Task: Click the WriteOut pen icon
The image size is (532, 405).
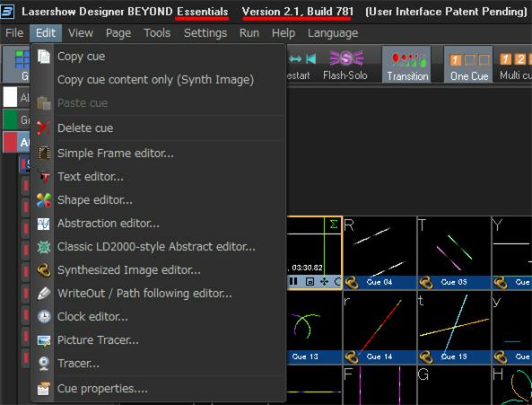Action: [x=44, y=294]
